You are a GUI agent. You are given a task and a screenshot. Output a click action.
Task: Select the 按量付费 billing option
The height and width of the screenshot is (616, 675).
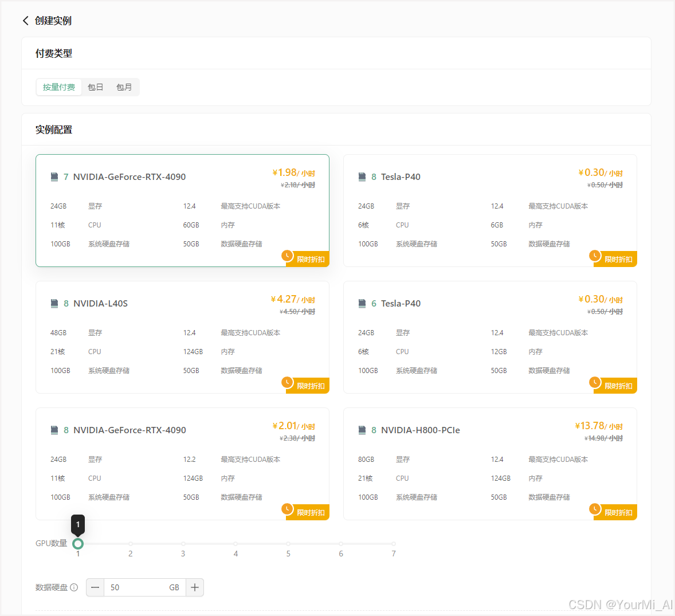(x=59, y=87)
